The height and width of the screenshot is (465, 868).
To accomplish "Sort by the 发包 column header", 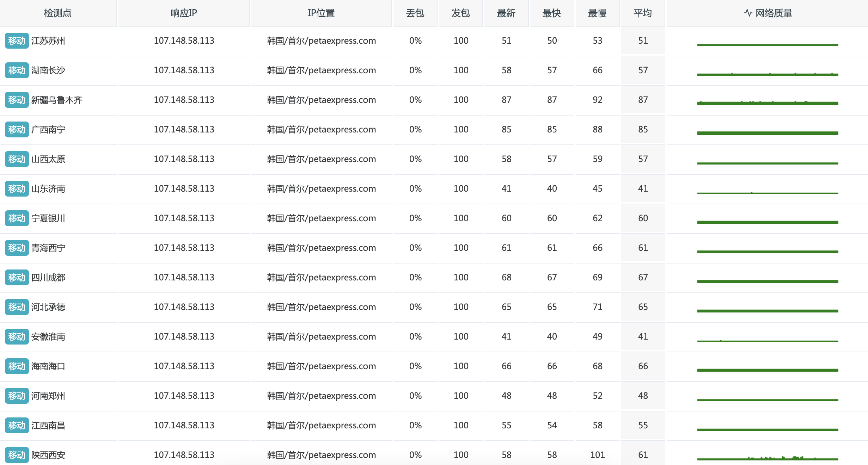I will pyautogui.click(x=461, y=13).
